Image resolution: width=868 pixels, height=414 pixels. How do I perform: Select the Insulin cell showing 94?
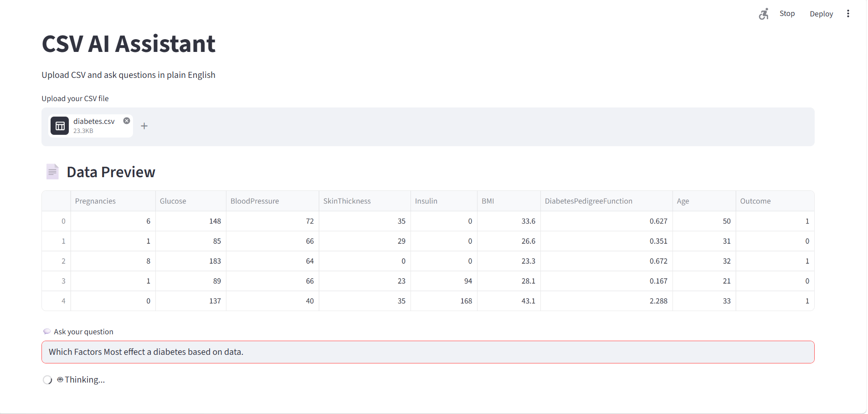[x=444, y=281]
